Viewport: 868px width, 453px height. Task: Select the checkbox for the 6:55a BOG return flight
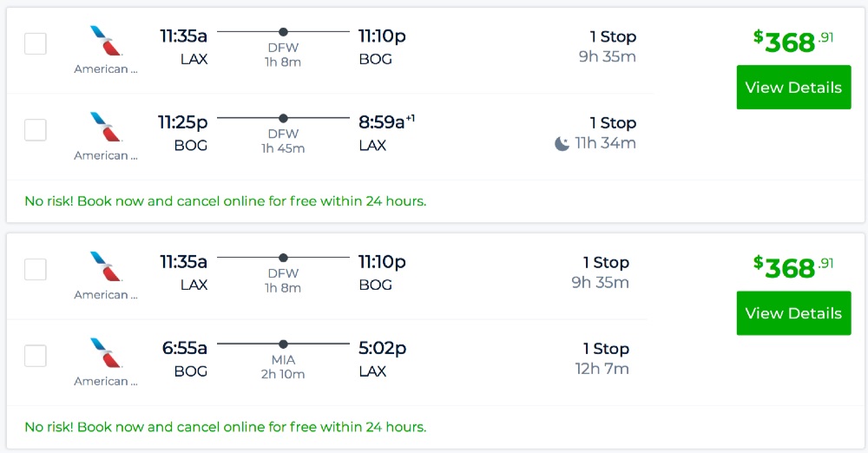[x=36, y=356]
